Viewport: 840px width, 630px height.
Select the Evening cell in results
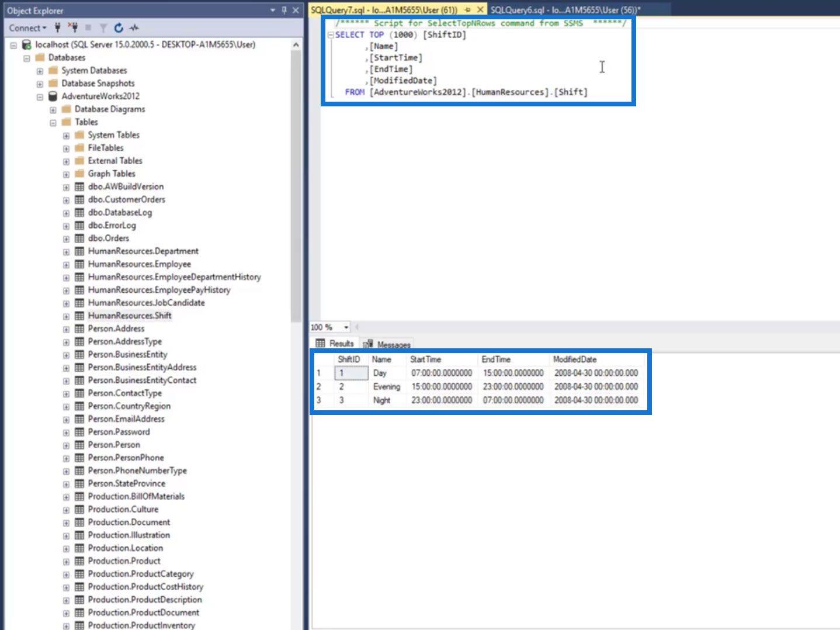click(387, 387)
